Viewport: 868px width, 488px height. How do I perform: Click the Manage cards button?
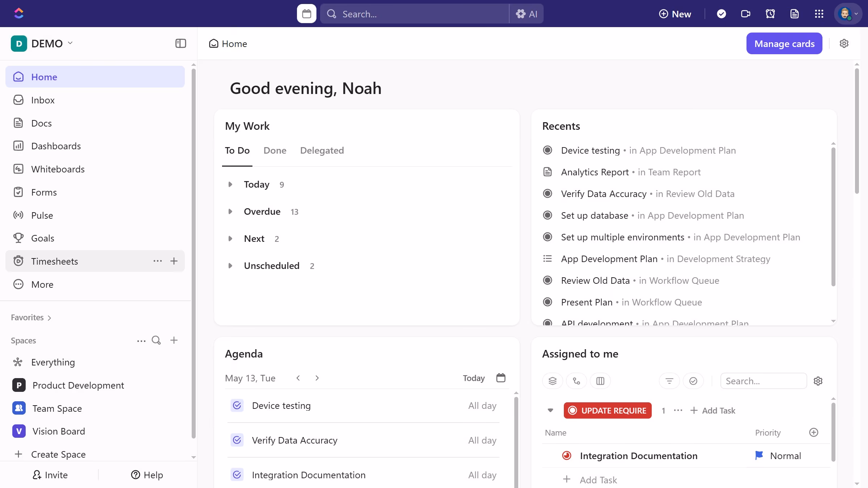(x=784, y=43)
